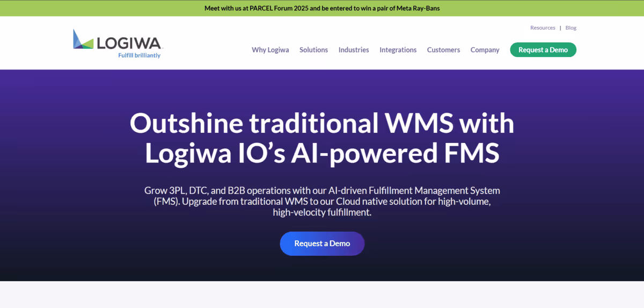Click the "Grow 3PL, DTC, and B2B" paragraph
Image resolution: width=644 pixels, height=308 pixels.
click(x=322, y=202)
